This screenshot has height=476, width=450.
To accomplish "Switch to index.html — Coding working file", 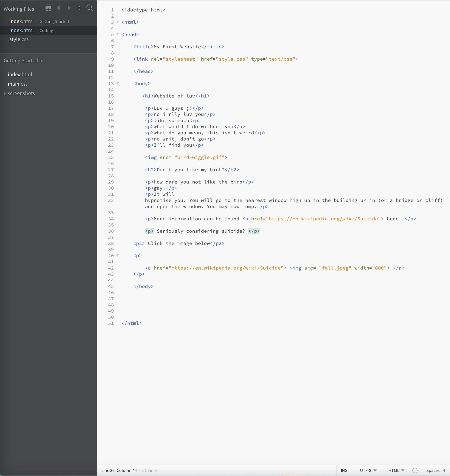I will click(x=48, y=30).
